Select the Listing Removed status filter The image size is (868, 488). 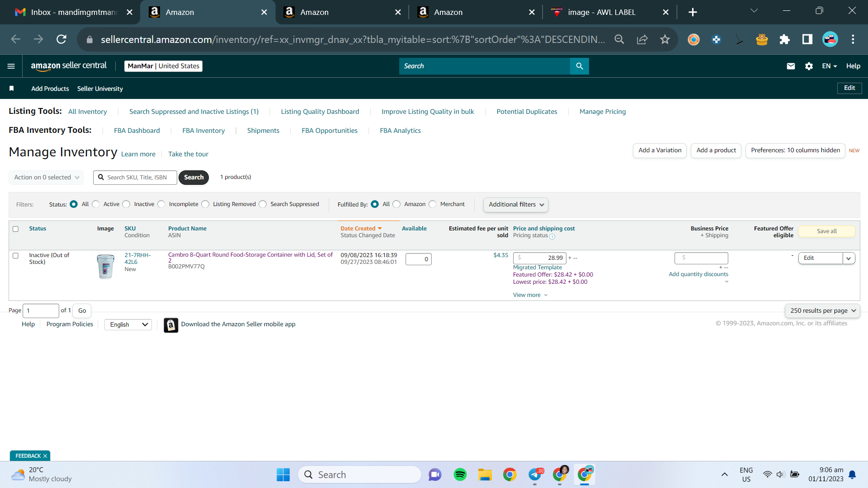tap(205, 204)
